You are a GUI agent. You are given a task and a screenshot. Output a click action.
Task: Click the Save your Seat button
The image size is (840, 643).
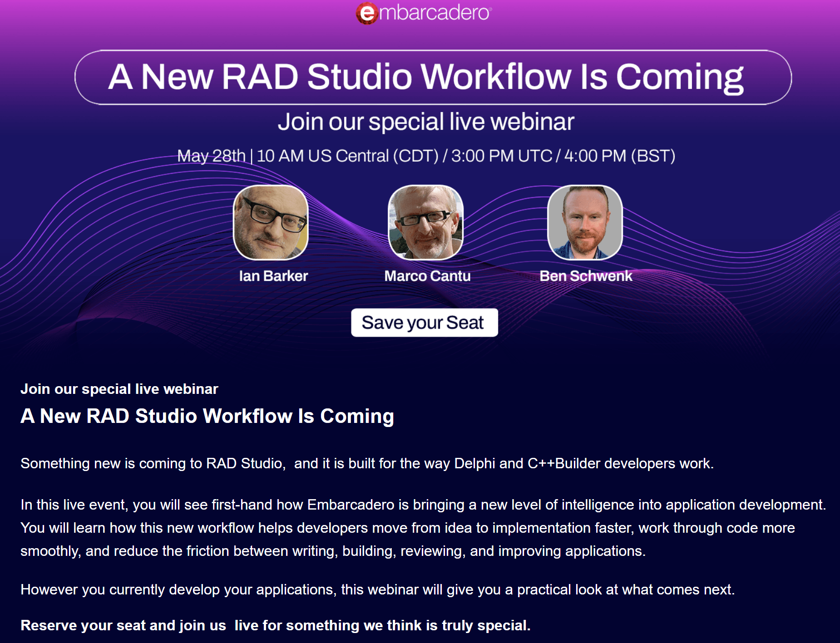coord(425,323)
